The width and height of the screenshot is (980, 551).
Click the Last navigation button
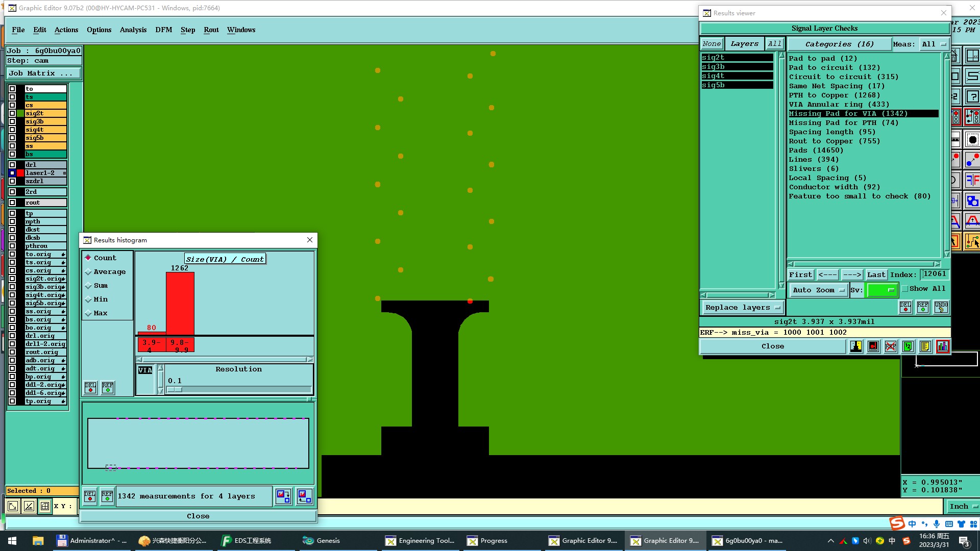[x=876, y=274]
